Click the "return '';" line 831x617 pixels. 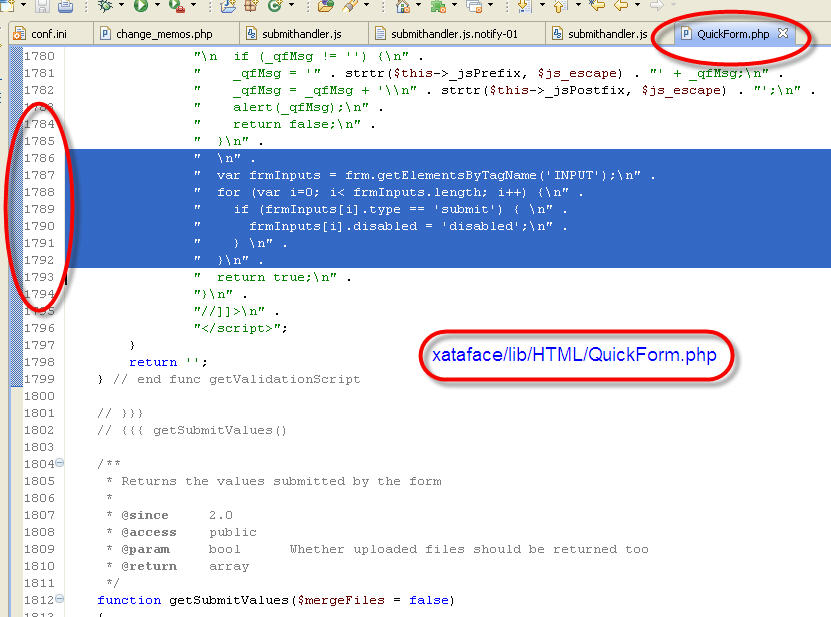tap(168, 362)
